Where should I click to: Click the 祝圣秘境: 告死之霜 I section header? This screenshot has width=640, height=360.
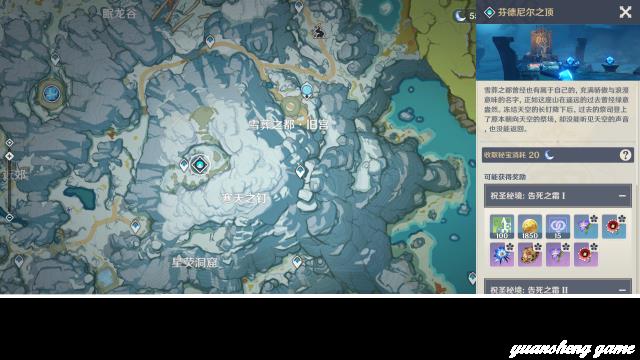pyautogui.click(x=558, y=196)
